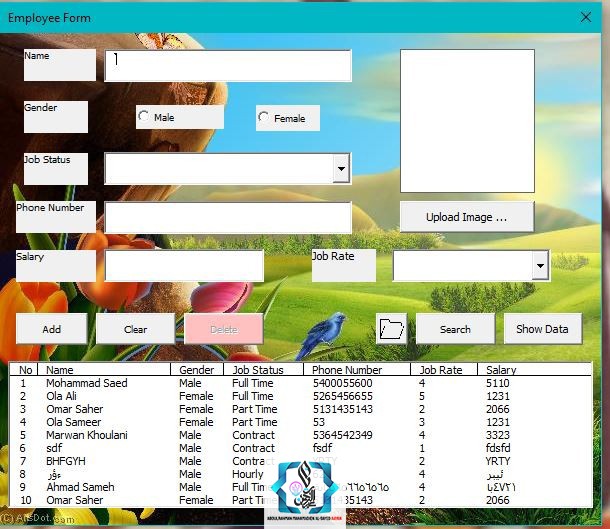
Task: Click the Salary input field
Action: [184, 266]
